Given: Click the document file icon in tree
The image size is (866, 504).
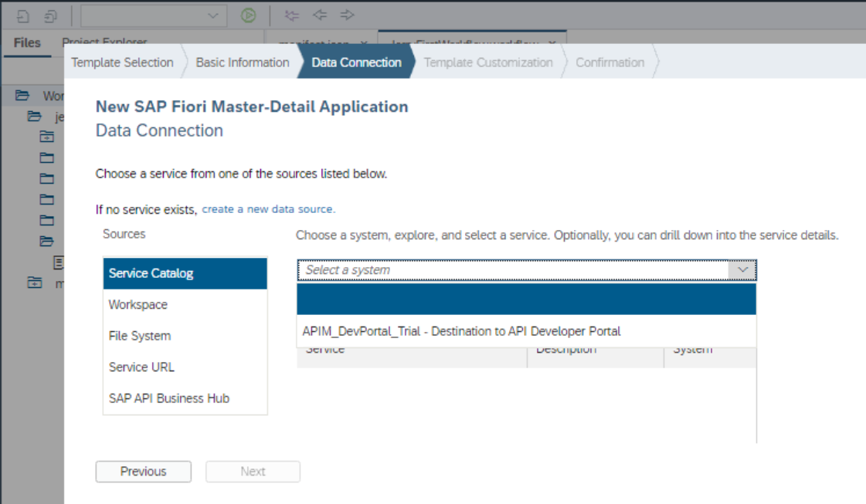Looking at the screenshot, I should pyautogui.click(x=58, y=262).
